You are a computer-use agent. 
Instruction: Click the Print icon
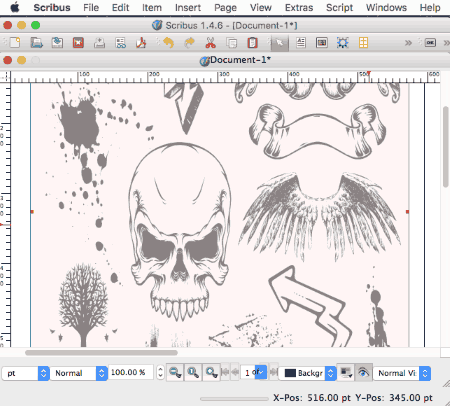[x=99, y=43]
